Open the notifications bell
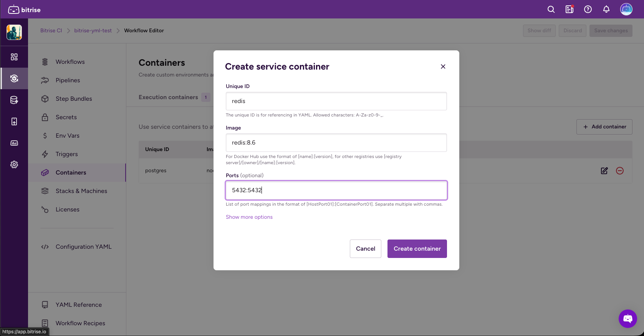 (606, 10)
